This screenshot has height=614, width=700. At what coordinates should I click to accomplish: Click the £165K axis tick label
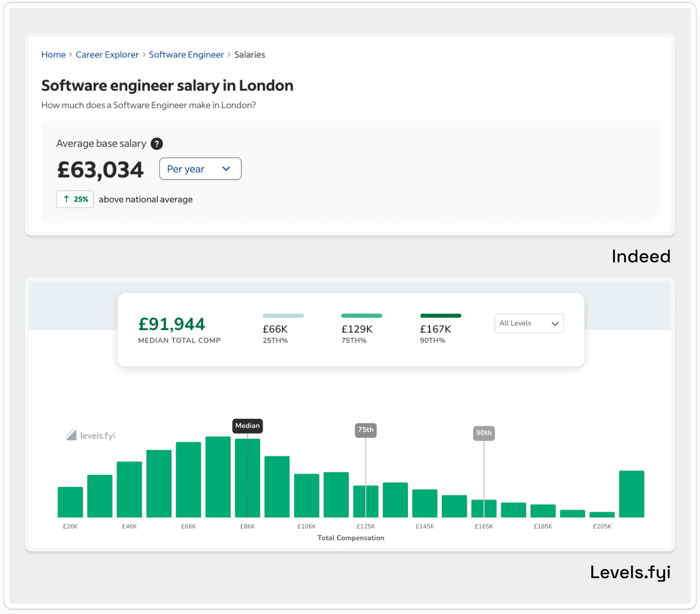[x=484, y=526]
